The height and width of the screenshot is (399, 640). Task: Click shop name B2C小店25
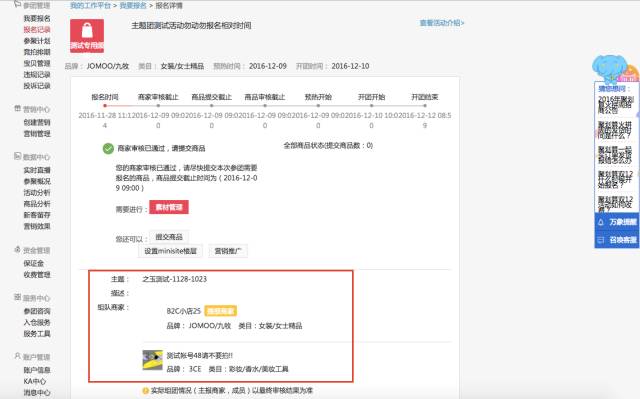pos(184,311)
